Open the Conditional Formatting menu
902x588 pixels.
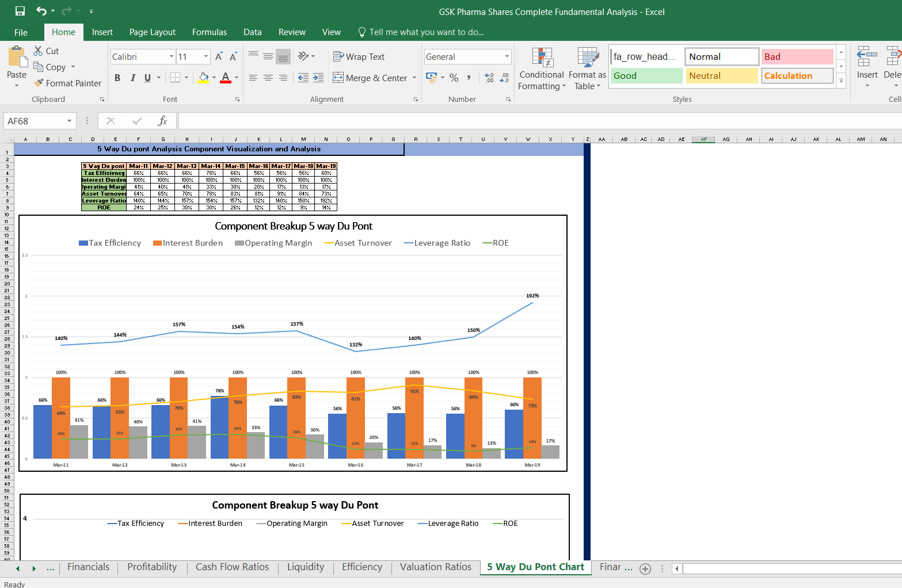542,69
